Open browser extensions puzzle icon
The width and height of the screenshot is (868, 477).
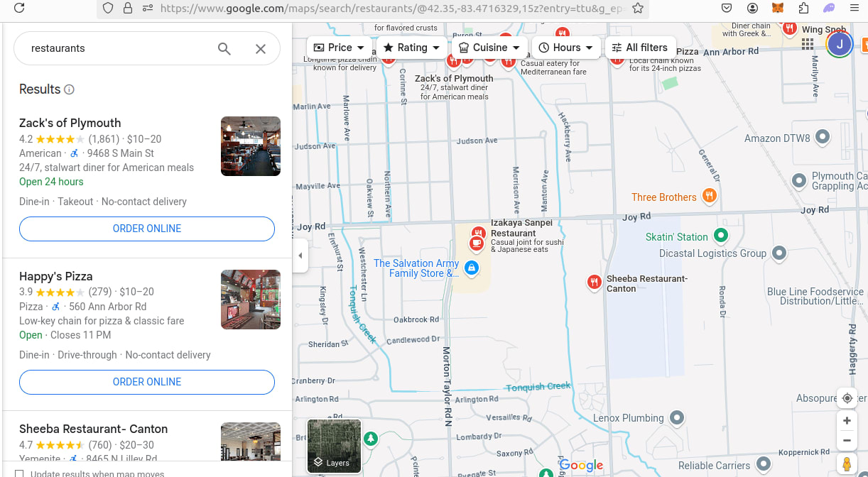[803, 8]
